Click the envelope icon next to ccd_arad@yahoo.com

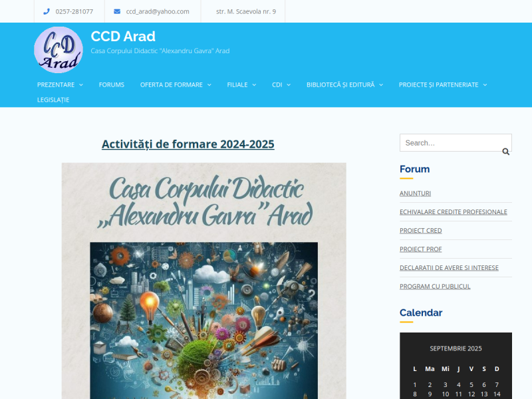(116, 11)
